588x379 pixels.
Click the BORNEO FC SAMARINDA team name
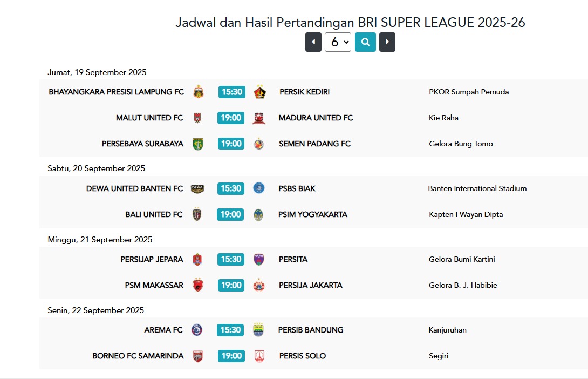coord(138,356)
